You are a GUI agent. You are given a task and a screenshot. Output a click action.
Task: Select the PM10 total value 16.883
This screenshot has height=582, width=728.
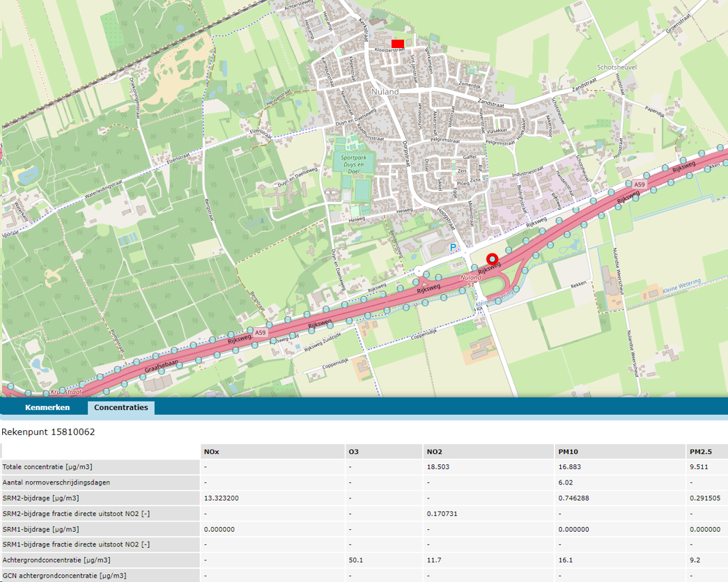[570, 467]
